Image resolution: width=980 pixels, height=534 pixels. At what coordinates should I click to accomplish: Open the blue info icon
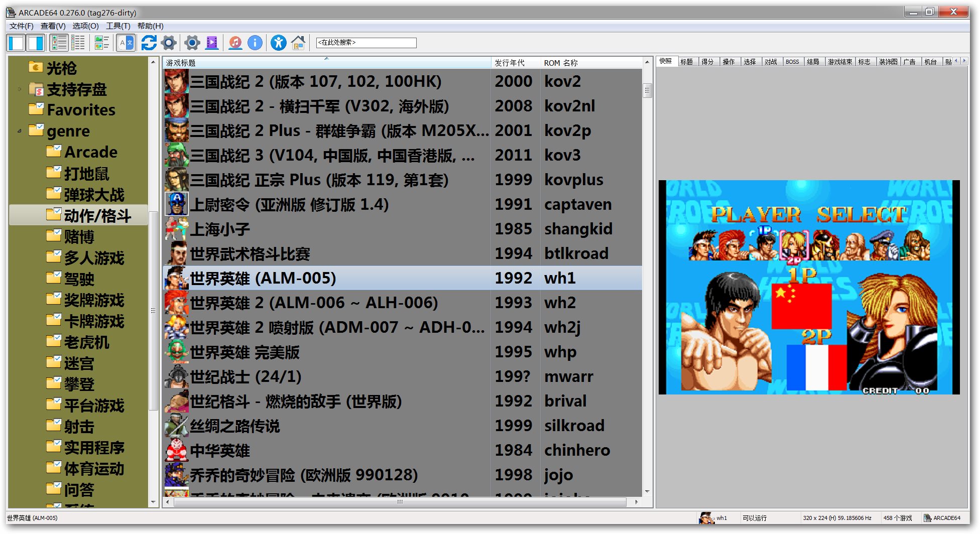coord(255,43)
